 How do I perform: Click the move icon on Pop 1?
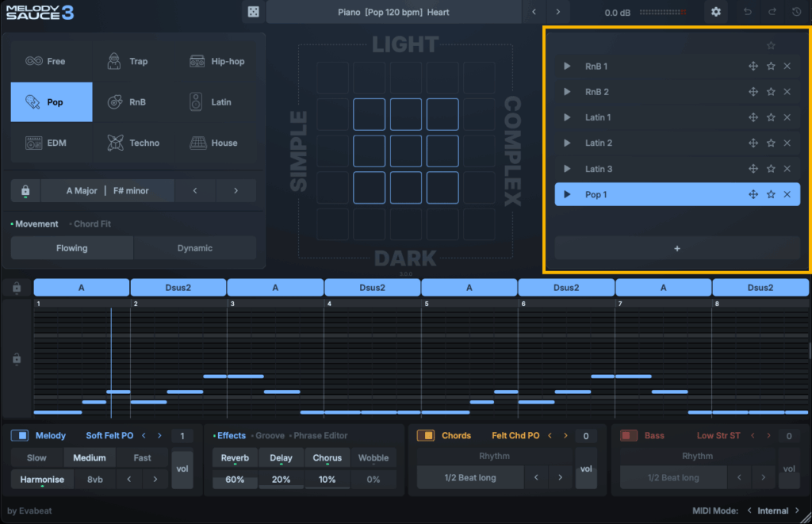tap(753, 195)
